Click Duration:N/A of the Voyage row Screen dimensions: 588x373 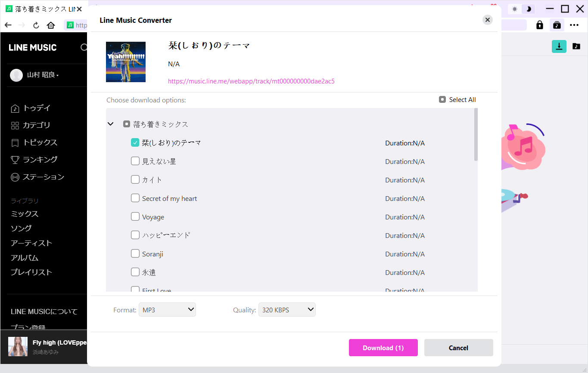tap(405, 217)
